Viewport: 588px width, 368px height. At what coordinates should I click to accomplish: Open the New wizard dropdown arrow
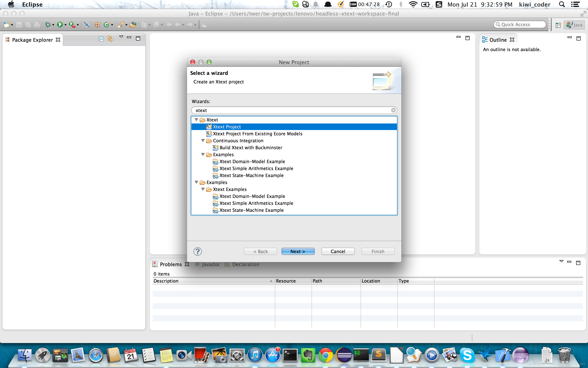(x=12, y=25)
